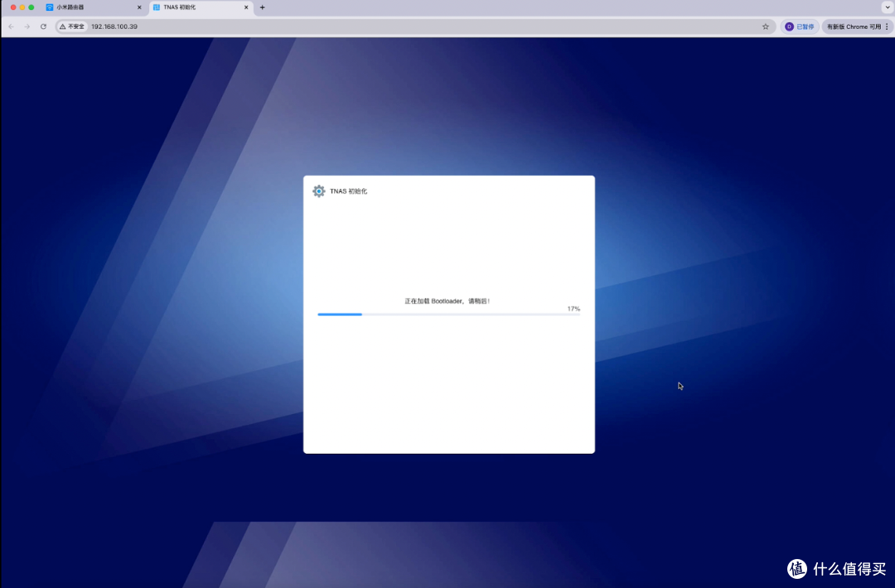Screen dimensions: 895x588
Task: Open a new browser tab
Action: (x=263, y=7)
